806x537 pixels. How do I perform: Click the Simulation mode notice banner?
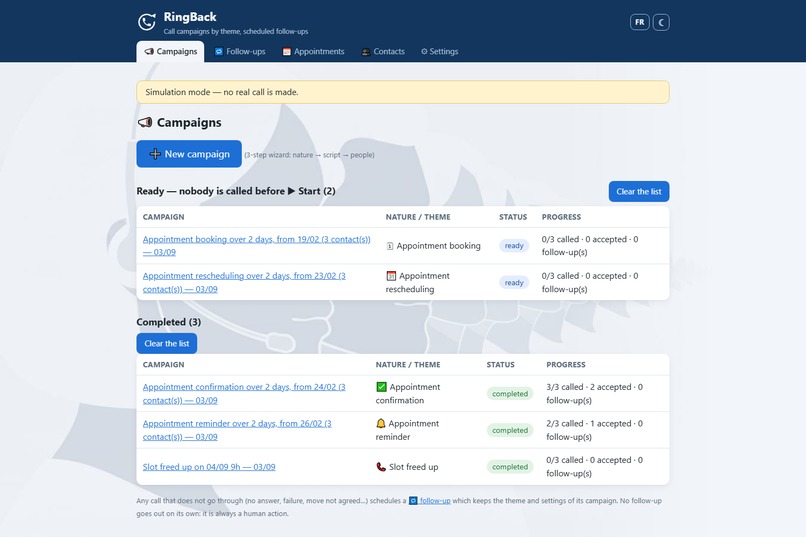403,92
